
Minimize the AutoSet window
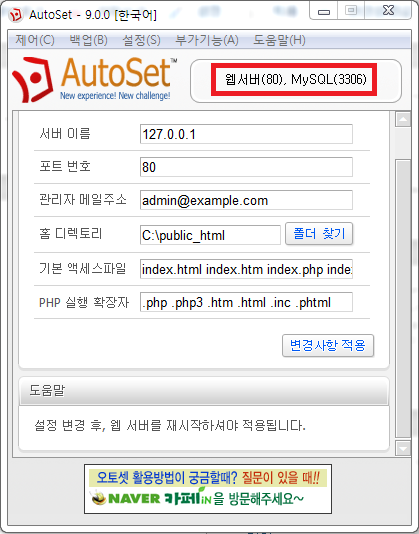point(324,12)
